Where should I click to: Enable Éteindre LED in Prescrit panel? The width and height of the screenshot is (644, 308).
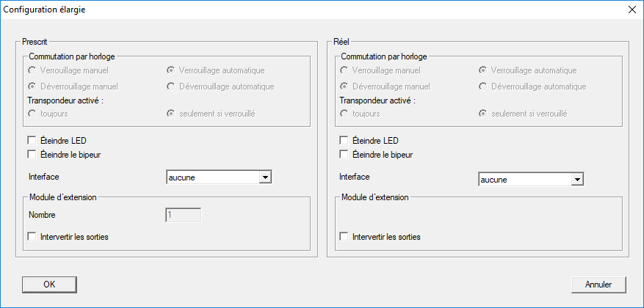click(x=32, y=140)
